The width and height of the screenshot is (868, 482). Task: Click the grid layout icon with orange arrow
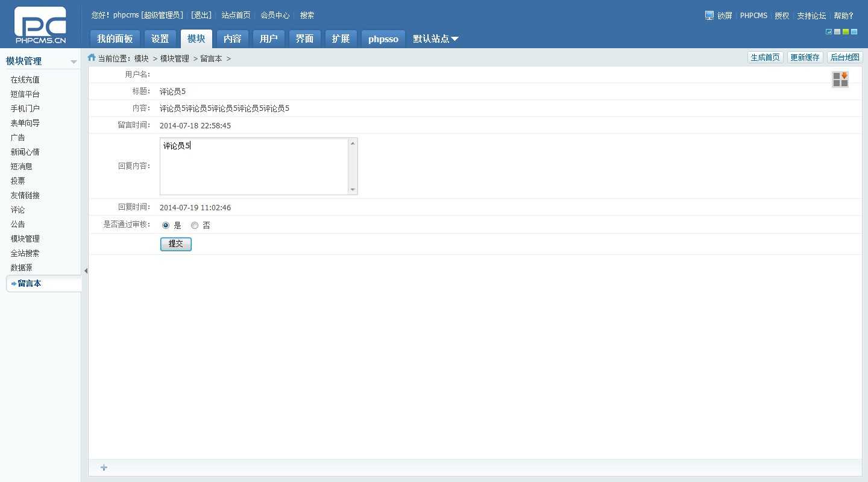(x=840, y=80)
